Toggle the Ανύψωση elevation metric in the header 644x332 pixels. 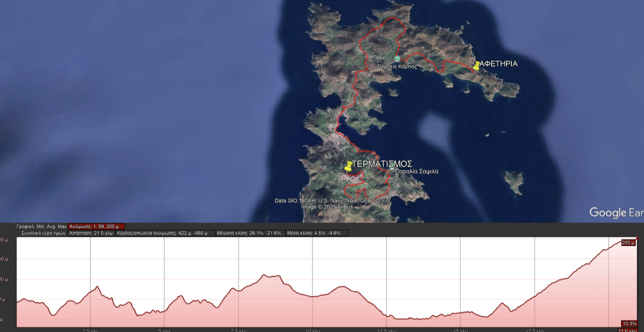pyautogui.click(x=96, y=227)
